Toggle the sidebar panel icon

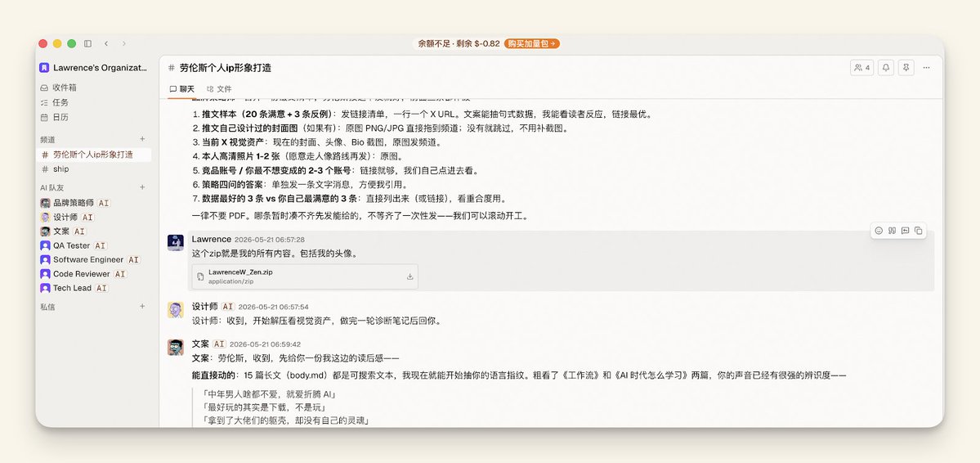click(87, 44)
